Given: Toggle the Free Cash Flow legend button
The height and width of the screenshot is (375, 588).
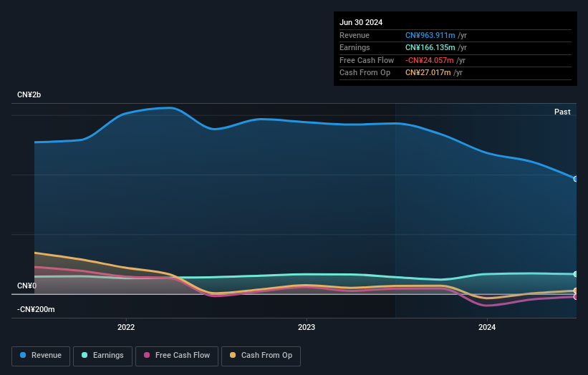Looking at the screenshot, I should (x=177, y=356).
